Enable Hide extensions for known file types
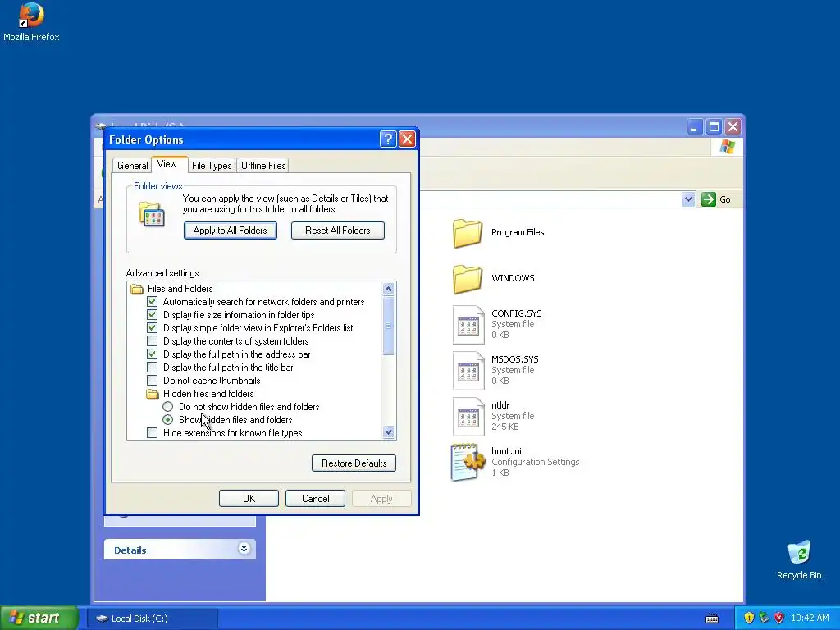 coord(152,433)
